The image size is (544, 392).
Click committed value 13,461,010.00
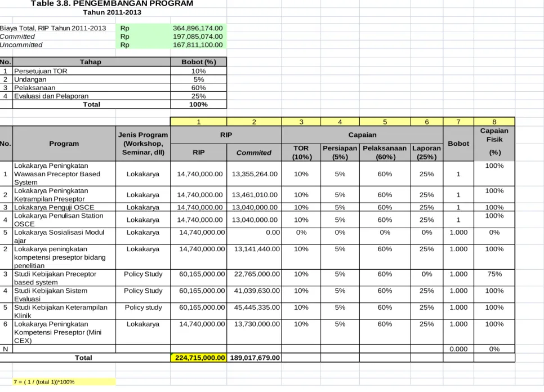click(254, 195)
